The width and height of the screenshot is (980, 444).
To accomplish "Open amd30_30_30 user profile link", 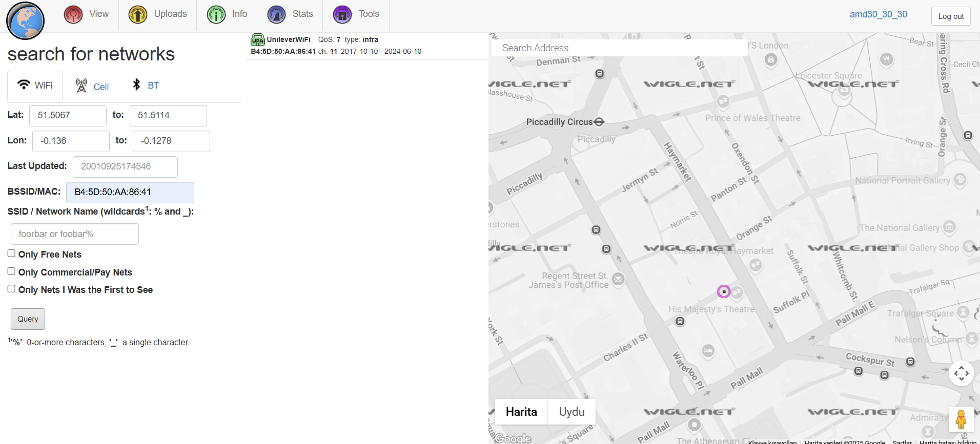I will (x=878, y=14).
